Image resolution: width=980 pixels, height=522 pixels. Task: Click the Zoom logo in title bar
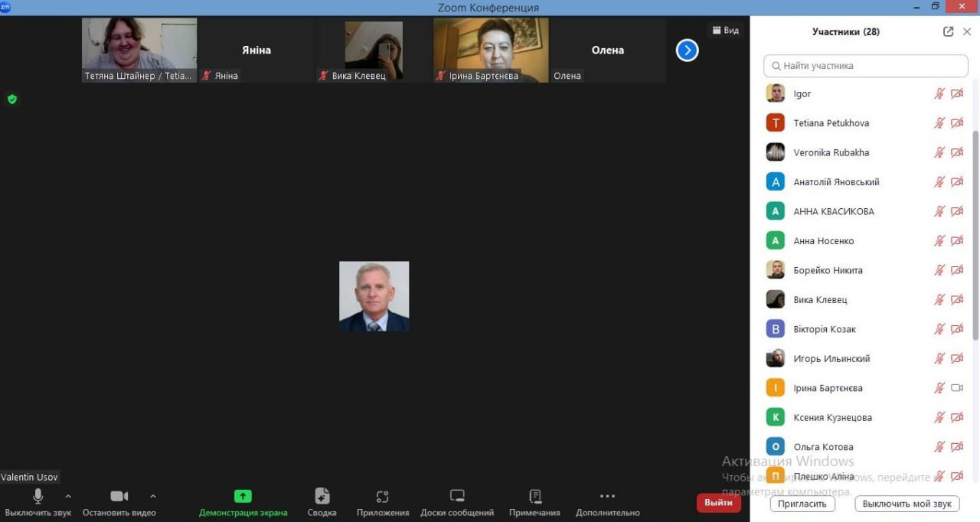pos(6,7)
